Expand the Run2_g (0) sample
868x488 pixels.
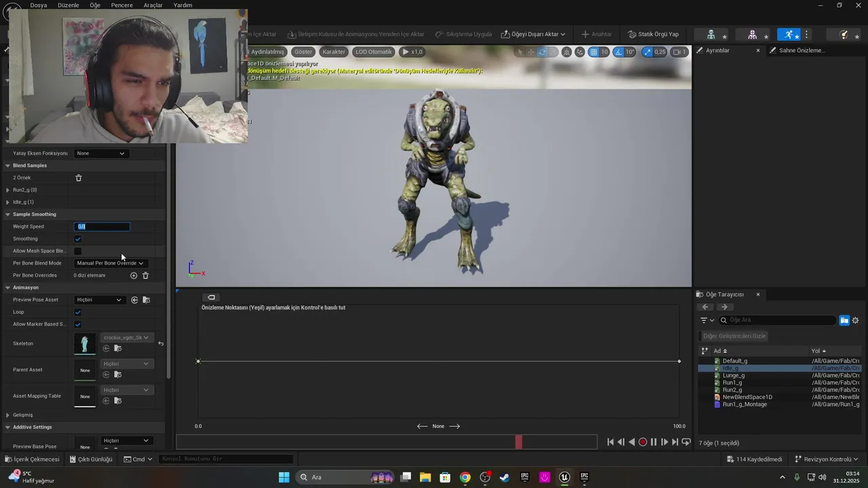[7, 190]
